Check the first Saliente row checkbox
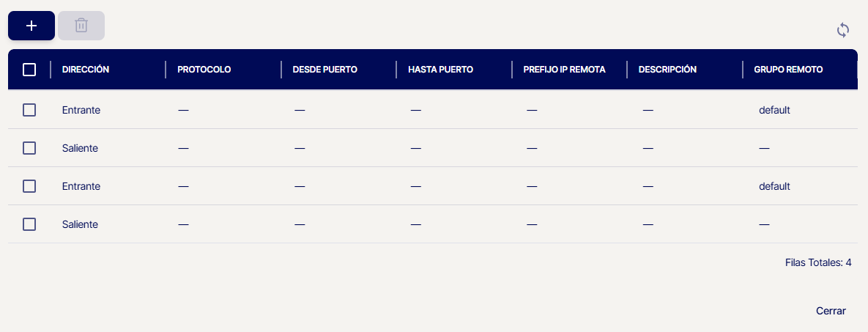 pos(29,148)
